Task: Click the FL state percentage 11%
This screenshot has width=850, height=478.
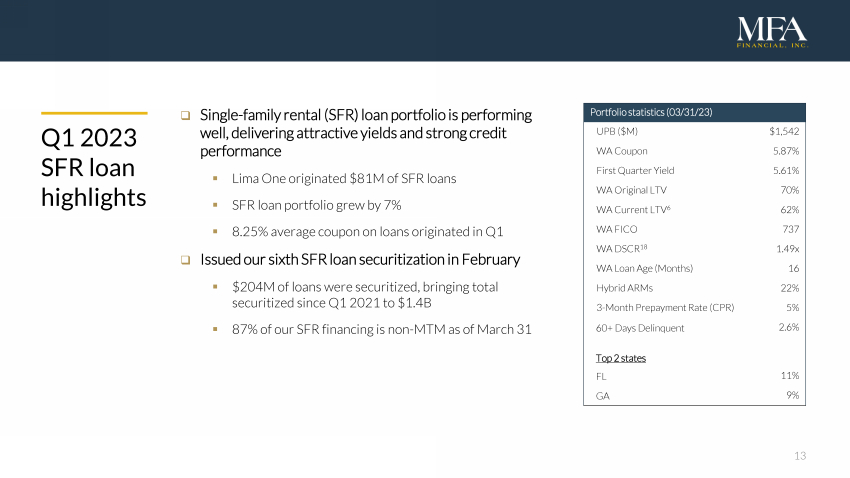Action: coord(790,376)
